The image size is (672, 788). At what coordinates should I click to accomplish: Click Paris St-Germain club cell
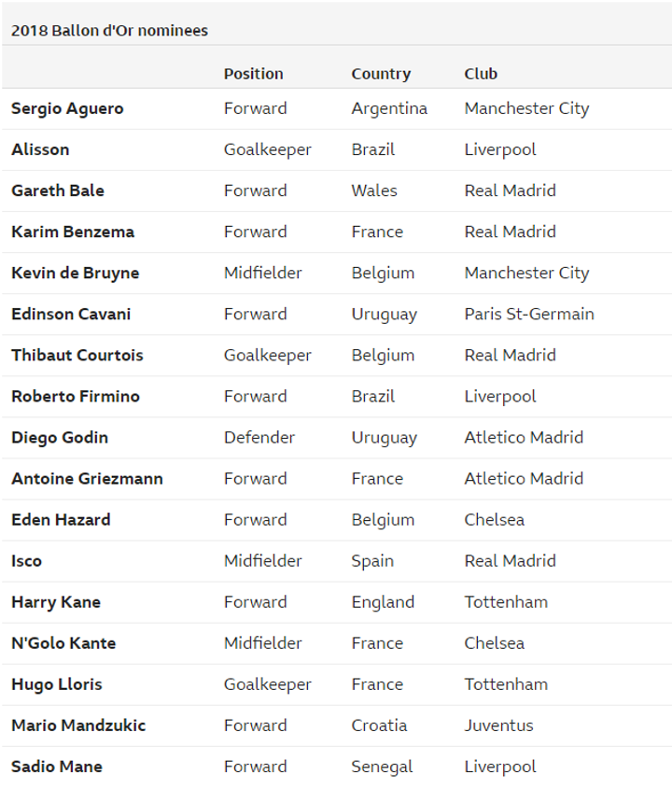[x=529, y=314]
